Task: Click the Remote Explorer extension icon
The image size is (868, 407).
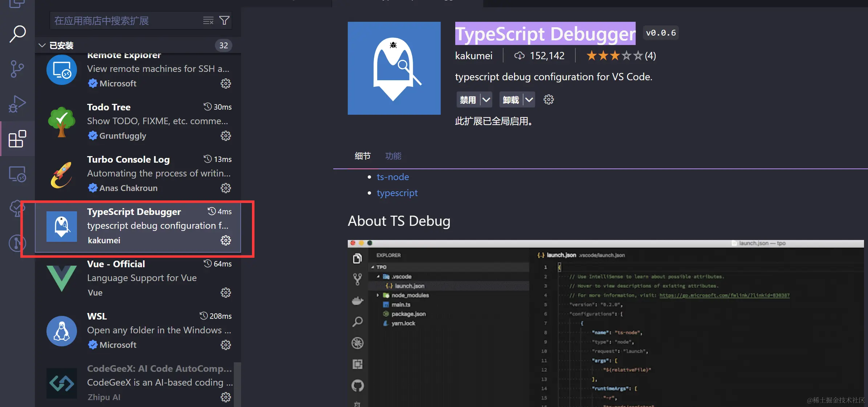Action: pyautogui.click(x=62, y=70)
